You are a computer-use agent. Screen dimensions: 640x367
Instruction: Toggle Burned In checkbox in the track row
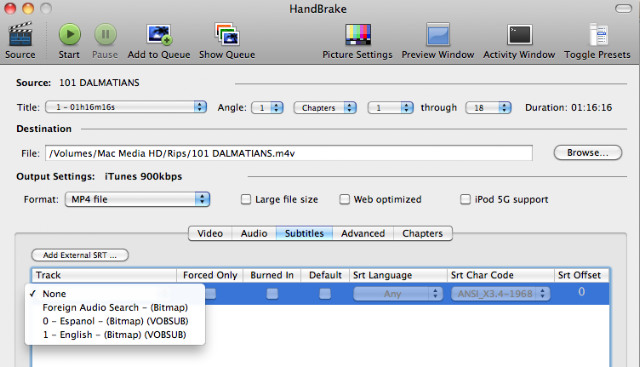point(272,294)
